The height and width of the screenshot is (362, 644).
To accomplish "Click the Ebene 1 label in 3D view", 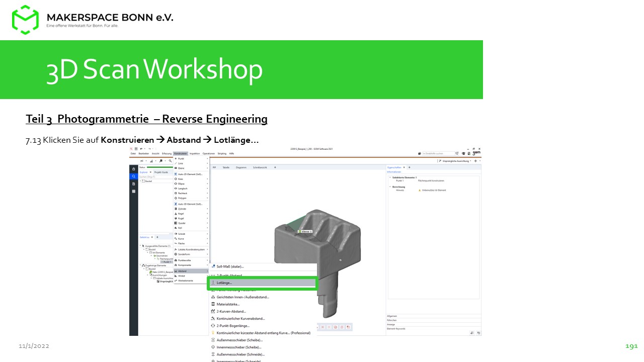I will 305,232.
